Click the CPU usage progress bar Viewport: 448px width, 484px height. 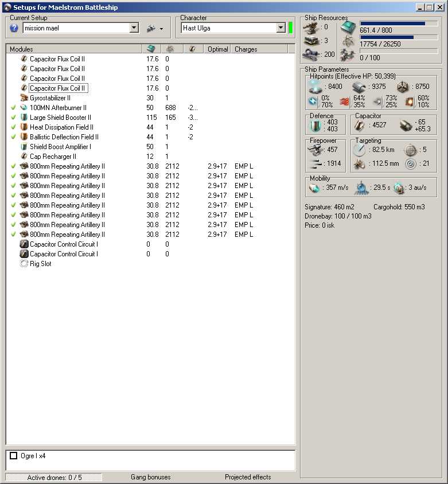[x=399, y=24]
